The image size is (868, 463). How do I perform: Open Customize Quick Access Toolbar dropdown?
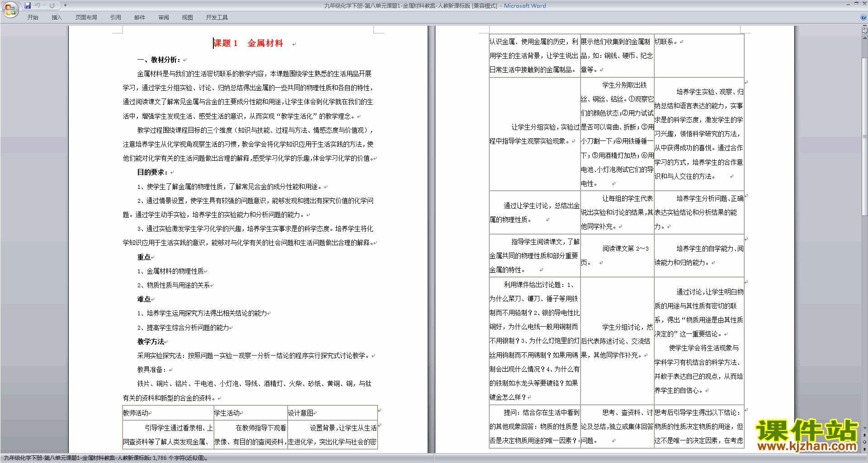(x=65, y=5)
